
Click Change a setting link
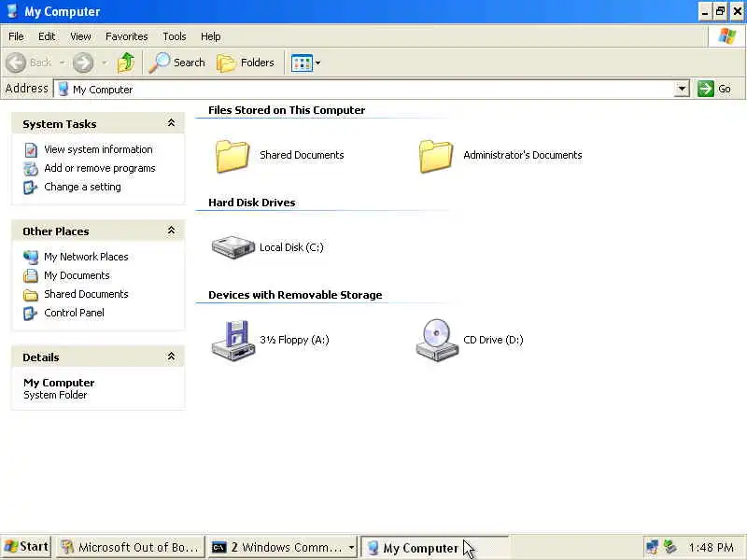tap(82, 187)
